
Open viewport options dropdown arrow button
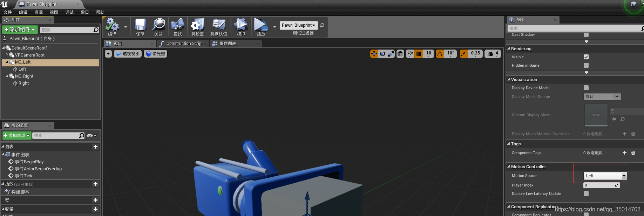coord(108,54)
